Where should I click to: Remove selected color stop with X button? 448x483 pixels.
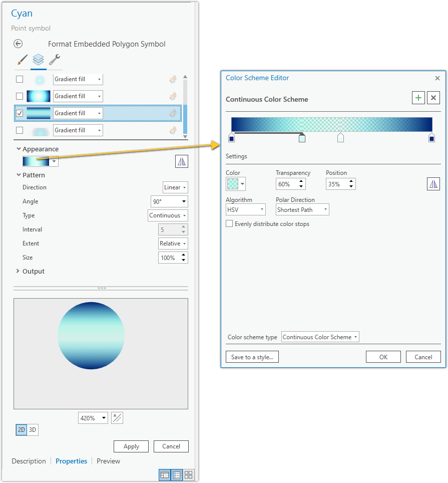click(x=433, y=98)
